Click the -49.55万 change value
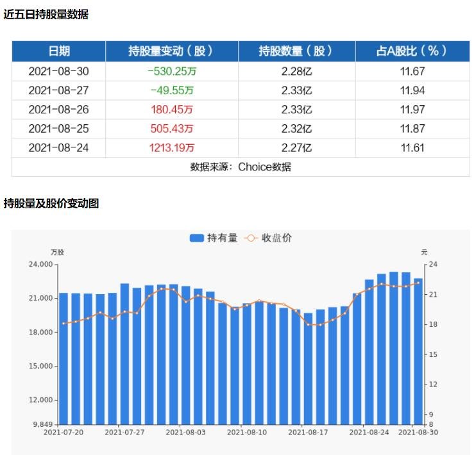476x455 pixels. coord(172,90)
